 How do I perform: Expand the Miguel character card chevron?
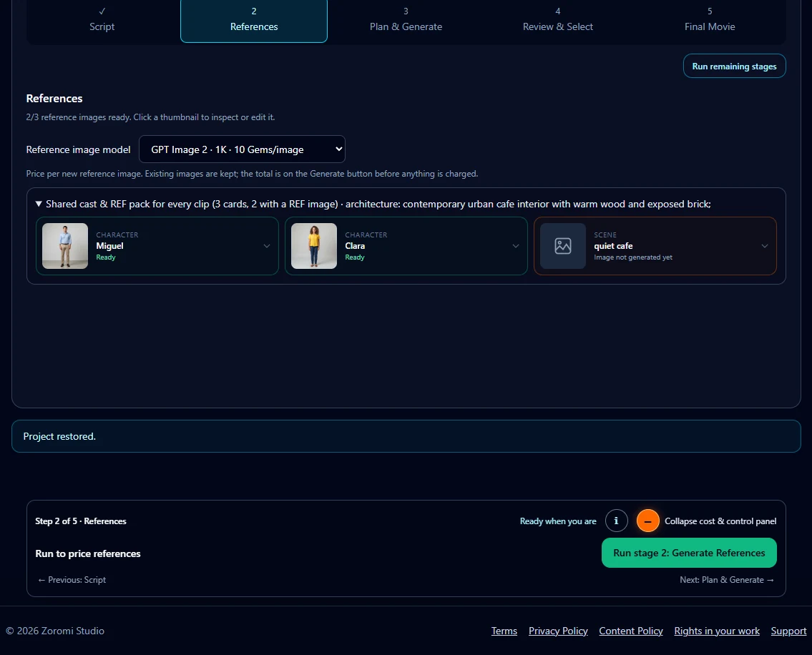(267, 246)
